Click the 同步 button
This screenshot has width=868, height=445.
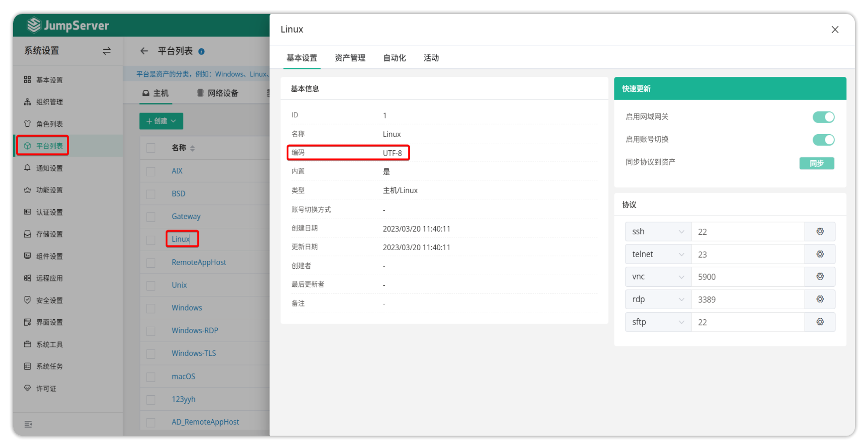pyautogui.click(x=817, y=163)
